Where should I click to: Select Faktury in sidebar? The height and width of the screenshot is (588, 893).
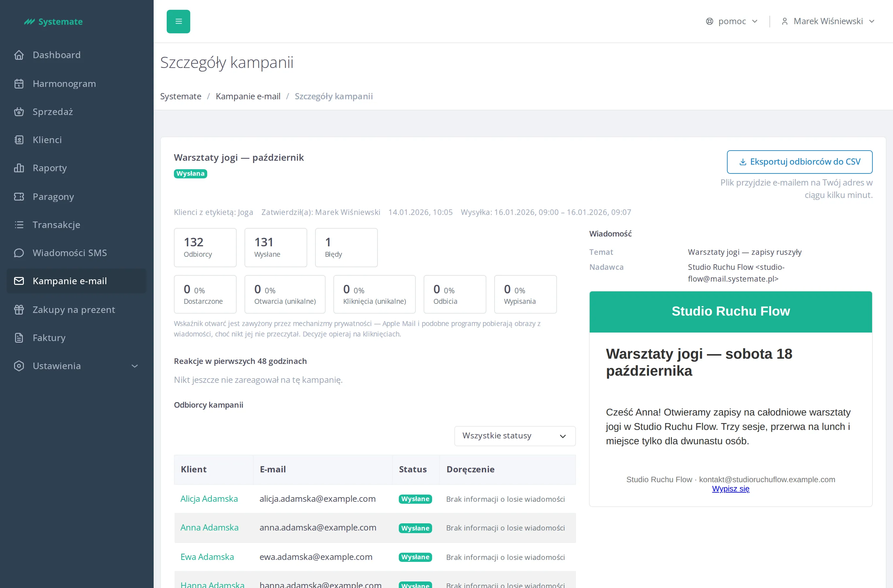click(76, 338)
